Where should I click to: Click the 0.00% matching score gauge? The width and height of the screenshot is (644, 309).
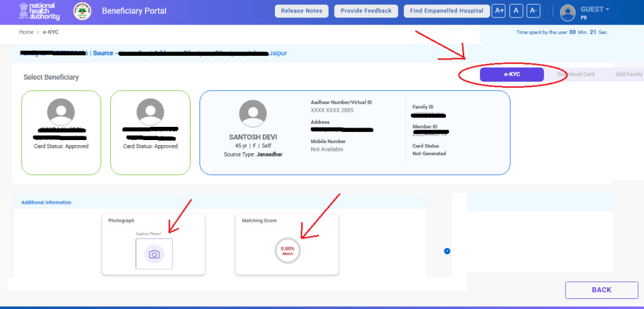(x=287, y=251)
